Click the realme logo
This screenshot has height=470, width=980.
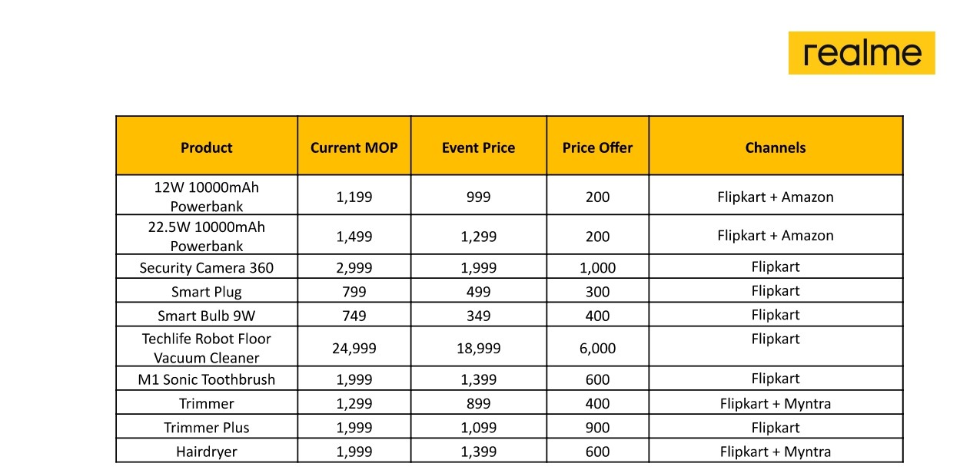(x=861, y=53)
